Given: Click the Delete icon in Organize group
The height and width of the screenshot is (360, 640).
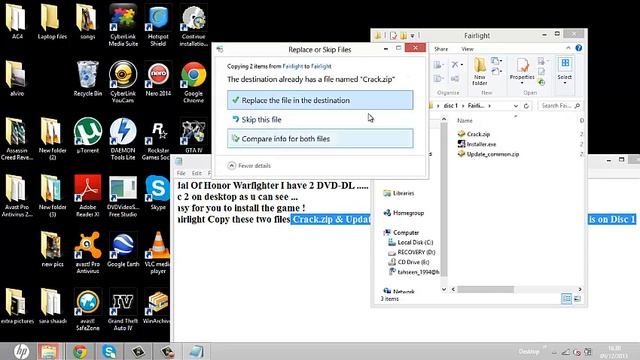Looking at the screenshot, I should pyautogui.click(x=456, y=64).
